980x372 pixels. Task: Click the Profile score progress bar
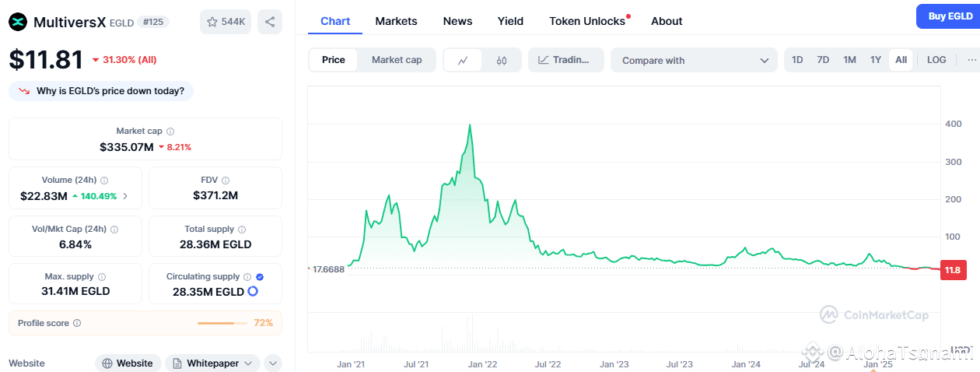(222, 323)
